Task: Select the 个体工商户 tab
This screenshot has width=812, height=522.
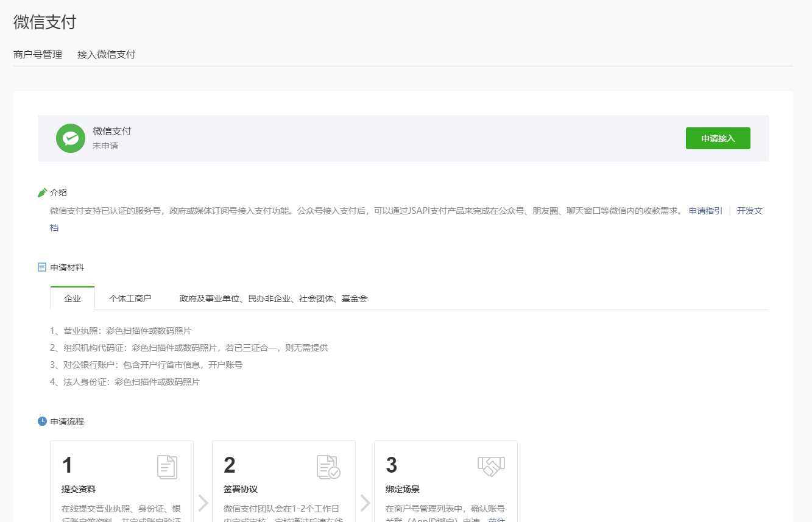Action: (x=130, y=298)
